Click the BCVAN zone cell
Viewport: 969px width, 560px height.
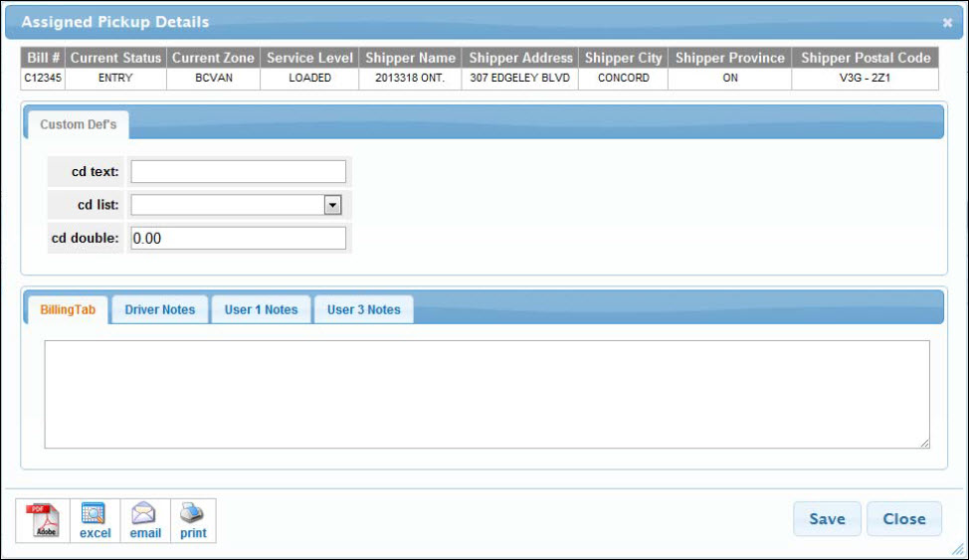213,79
